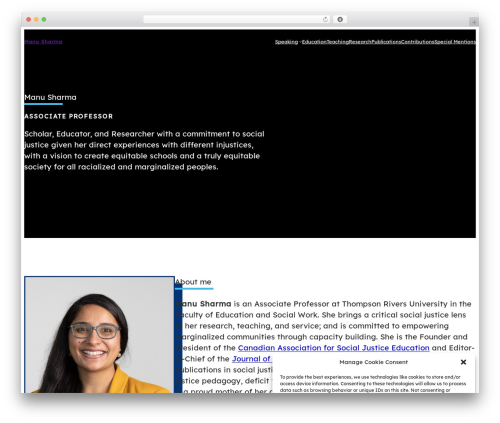Click the green maximize window button
500x423 pixels.
pyautogui.click(x=44, y=19)
